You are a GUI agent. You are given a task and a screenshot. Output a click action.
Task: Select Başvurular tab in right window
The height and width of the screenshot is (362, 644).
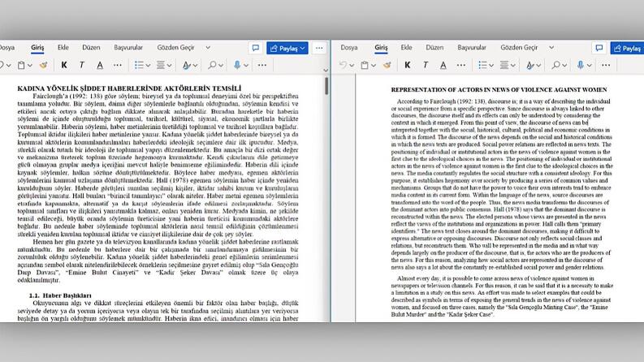pos(472,47)
